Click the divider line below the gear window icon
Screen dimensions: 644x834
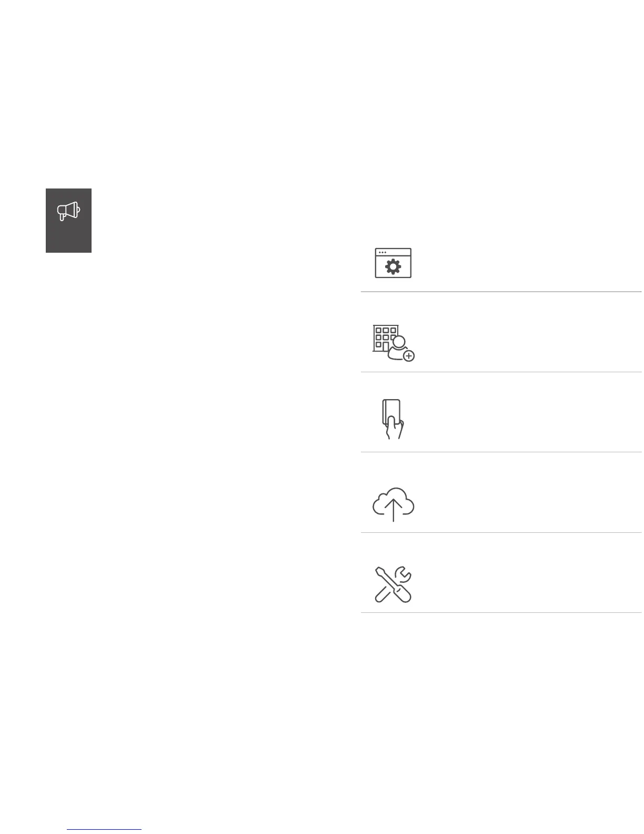click(501, 291)
